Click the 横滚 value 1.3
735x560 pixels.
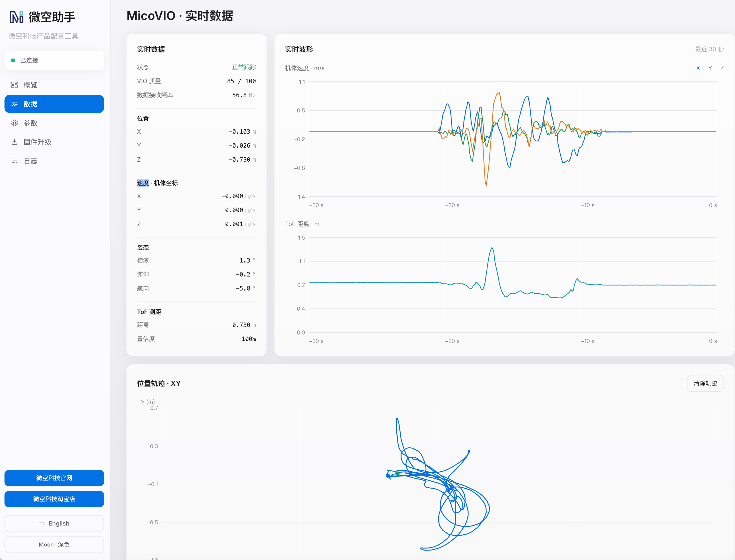point(245,260)
